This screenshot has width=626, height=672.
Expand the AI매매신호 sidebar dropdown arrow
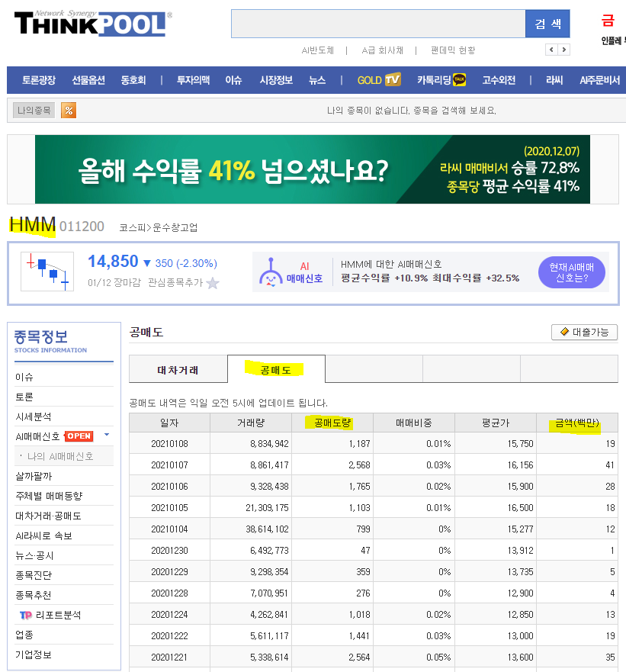click(x=107, y=435)
